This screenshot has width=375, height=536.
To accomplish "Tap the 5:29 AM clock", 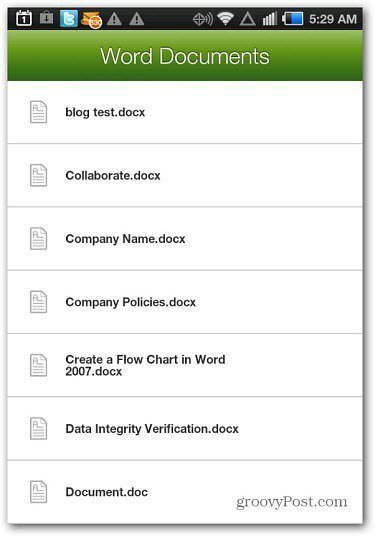I will tap(333, 19).
